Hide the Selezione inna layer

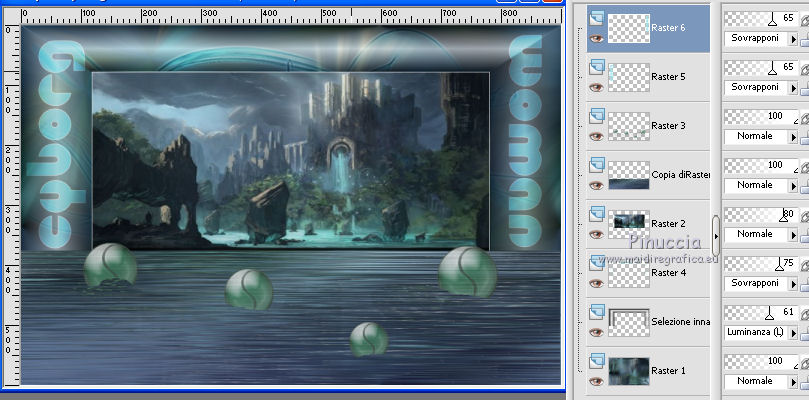tap(596, 332)
